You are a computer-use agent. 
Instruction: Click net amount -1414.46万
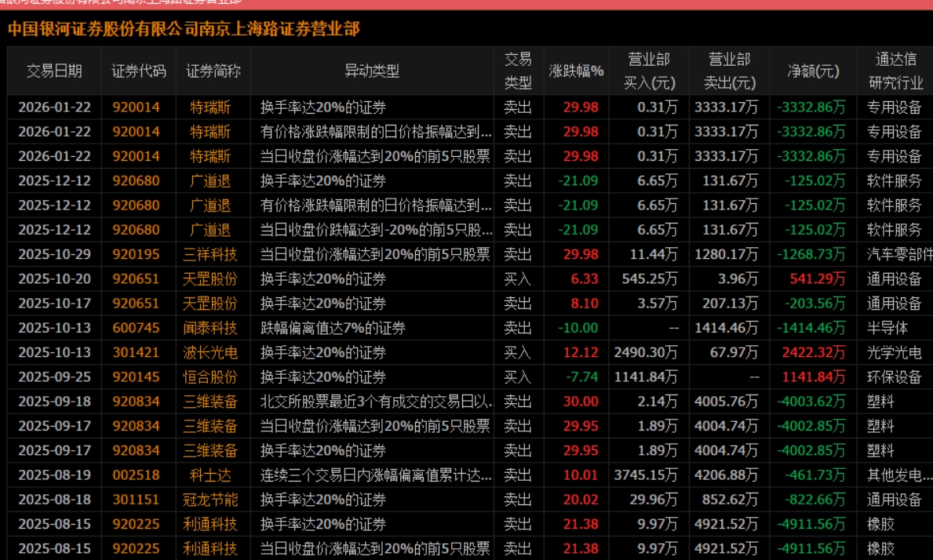coord(811,328)
